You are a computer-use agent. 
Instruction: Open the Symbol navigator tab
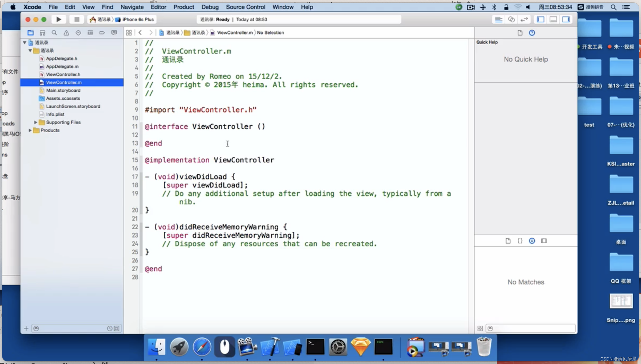pos(42,33)
